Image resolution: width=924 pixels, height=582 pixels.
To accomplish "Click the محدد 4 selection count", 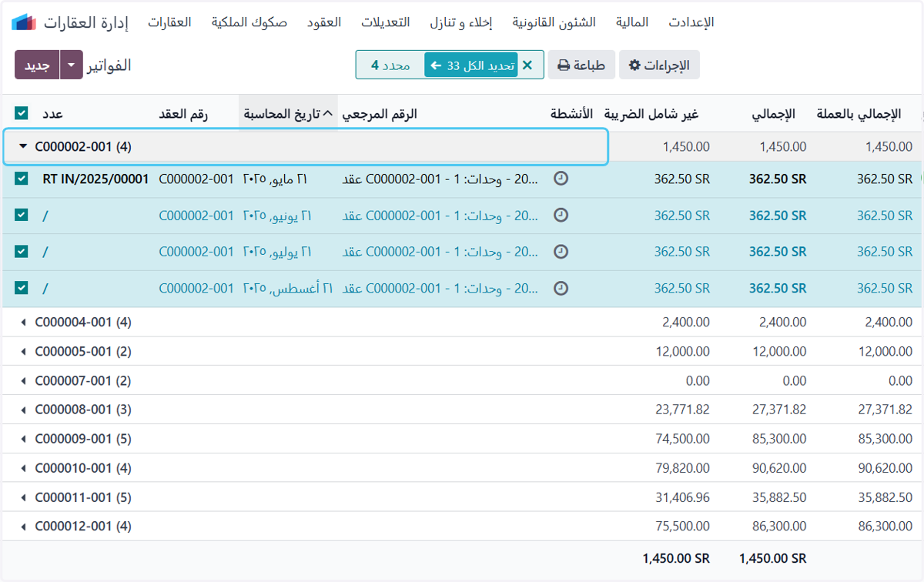I will point(390,65).
